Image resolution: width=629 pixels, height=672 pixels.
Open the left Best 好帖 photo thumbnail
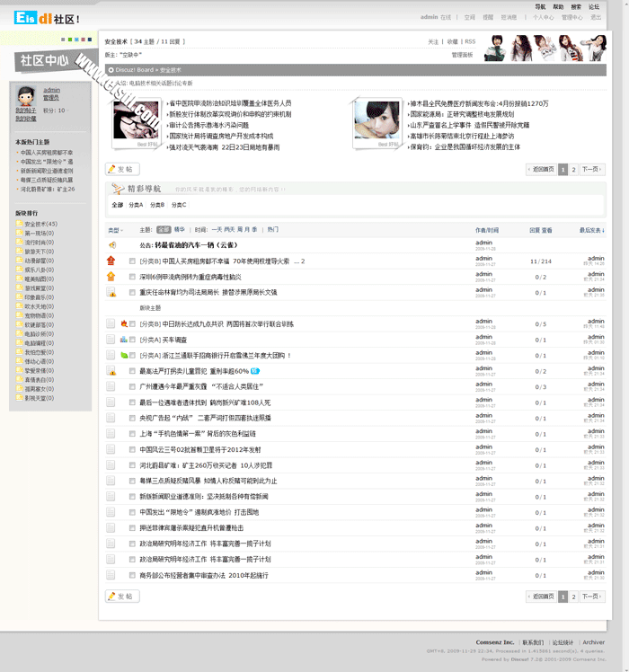[136, 119]
